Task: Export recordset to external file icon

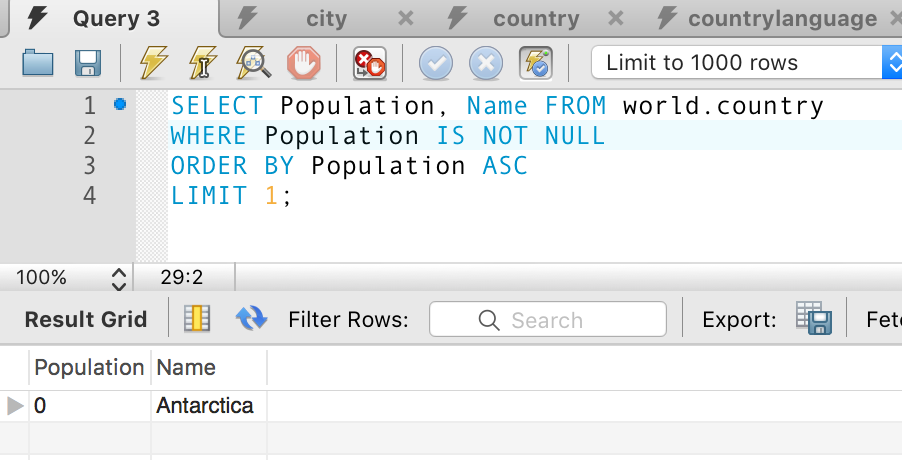Action: click(814, 318)
